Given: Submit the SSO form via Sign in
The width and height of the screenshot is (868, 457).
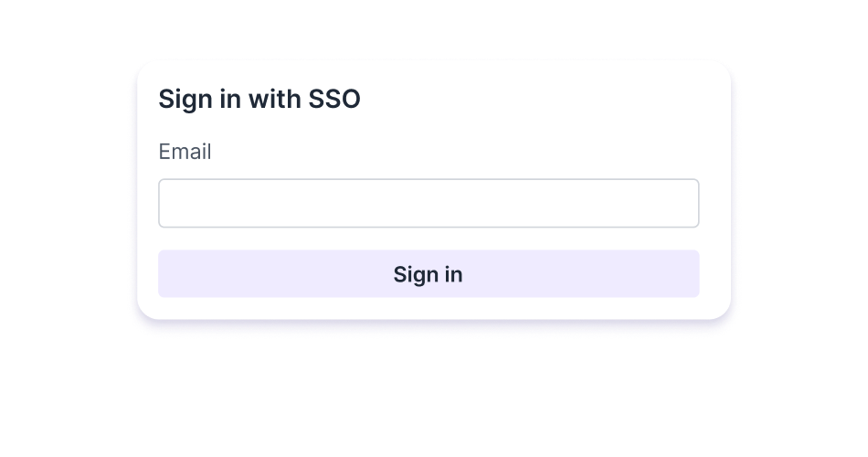Looking at the screenshot, I should (x=429, y=274).
